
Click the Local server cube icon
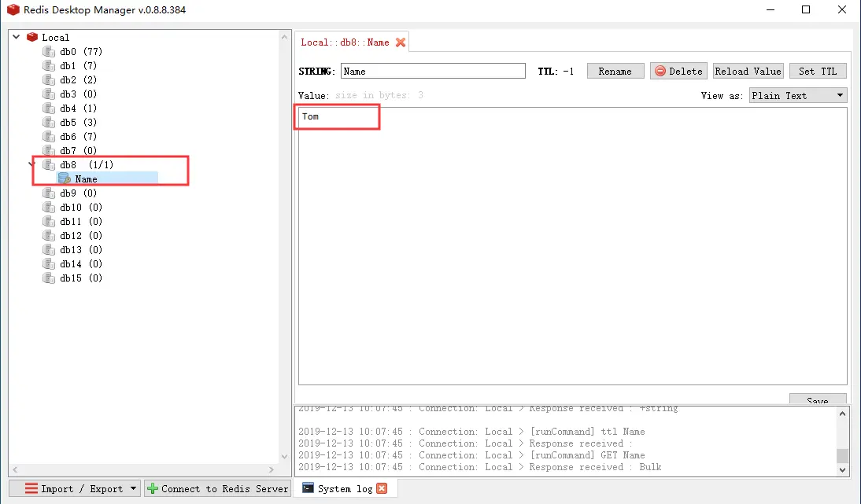pyautogui.click(x=31, y=37)
